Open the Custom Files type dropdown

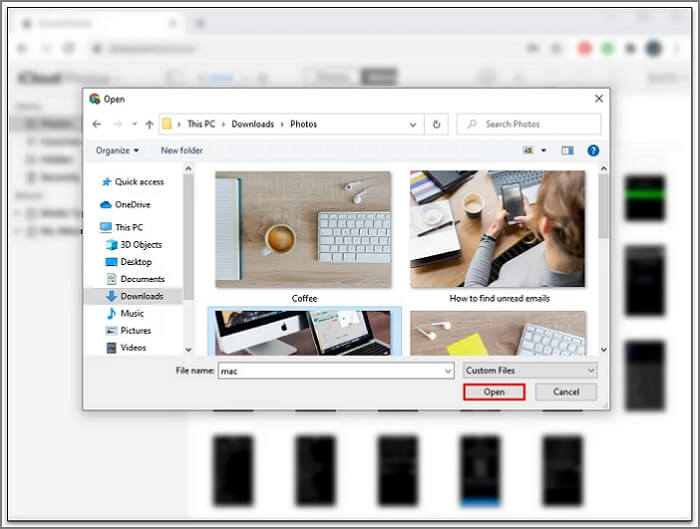coord(530,371)
